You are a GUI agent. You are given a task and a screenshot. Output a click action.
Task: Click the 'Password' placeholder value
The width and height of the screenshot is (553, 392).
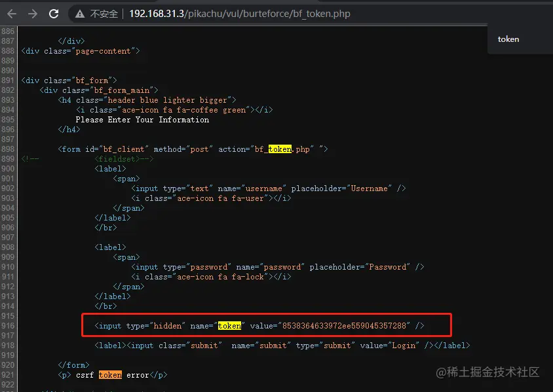pos(388,267)
